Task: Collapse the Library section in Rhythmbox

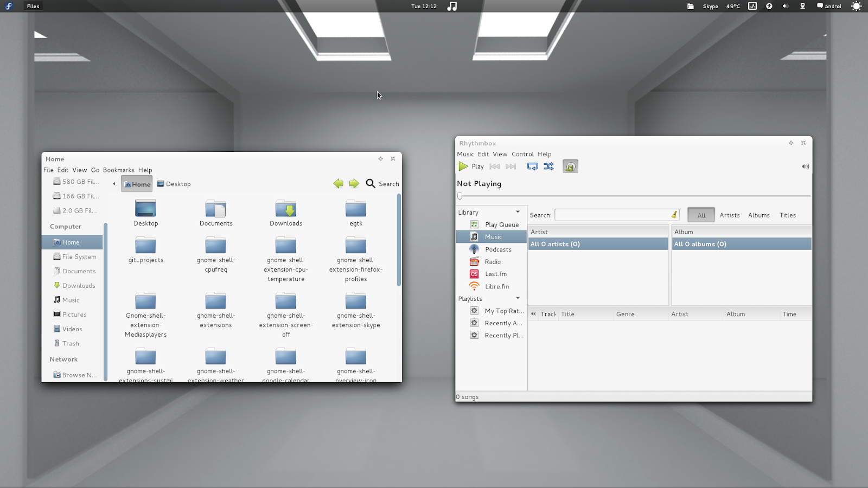Action: tap(518, 212)
